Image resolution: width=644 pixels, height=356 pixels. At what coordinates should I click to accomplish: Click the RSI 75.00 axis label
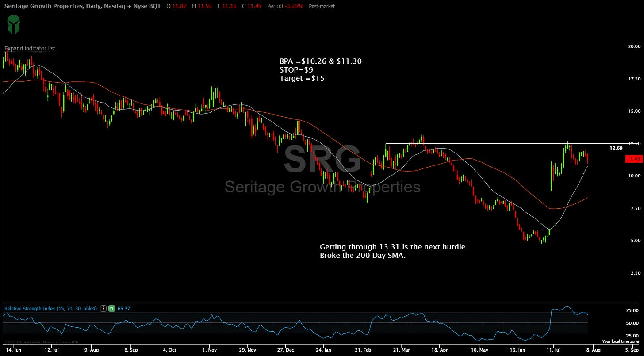pos(632,311)
